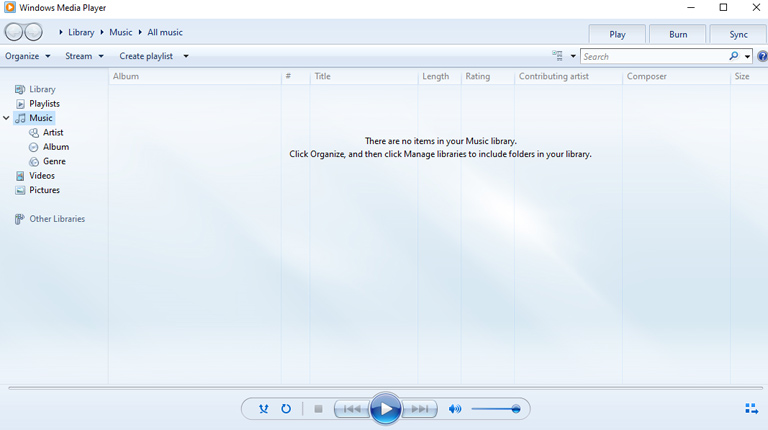Screen dimensions: 768x430
Task: Sort by the Title column header
Action: coord(364,76)
